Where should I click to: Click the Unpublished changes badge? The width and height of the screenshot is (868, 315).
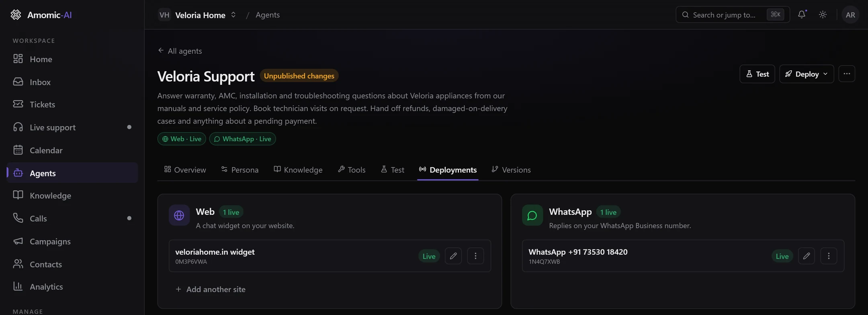coord(299,76)
